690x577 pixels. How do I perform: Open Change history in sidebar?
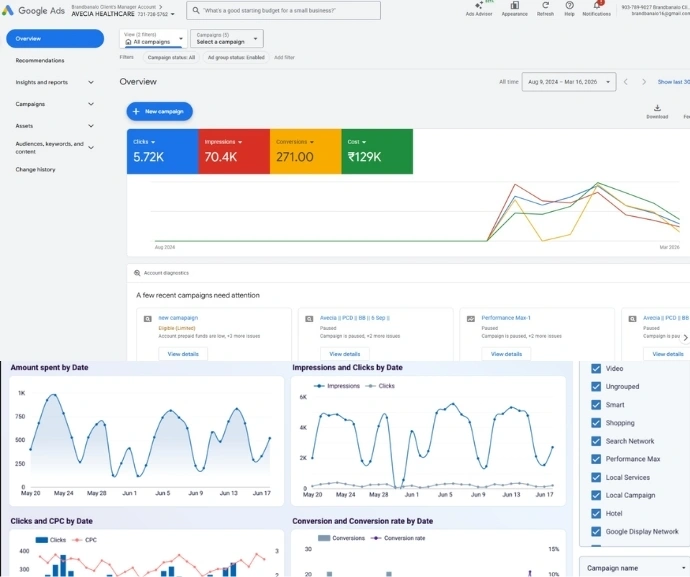pyautogui.click(x=35, y=169)
